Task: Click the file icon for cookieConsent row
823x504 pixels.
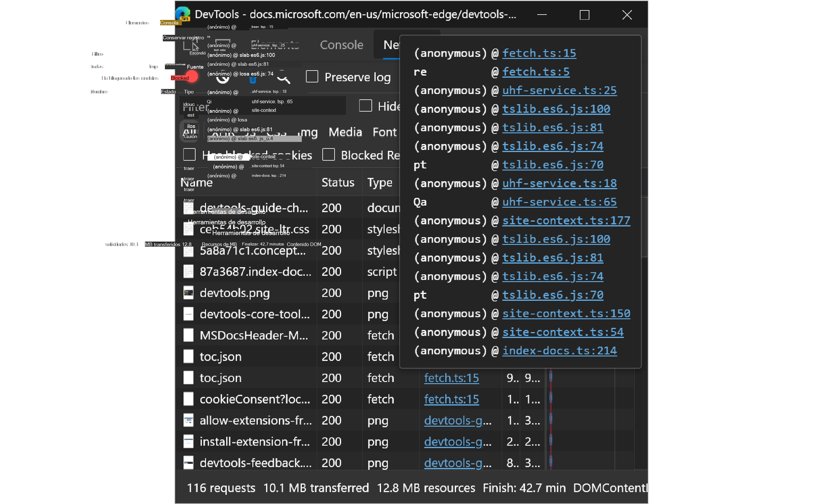Action: (x=188, y=399)
